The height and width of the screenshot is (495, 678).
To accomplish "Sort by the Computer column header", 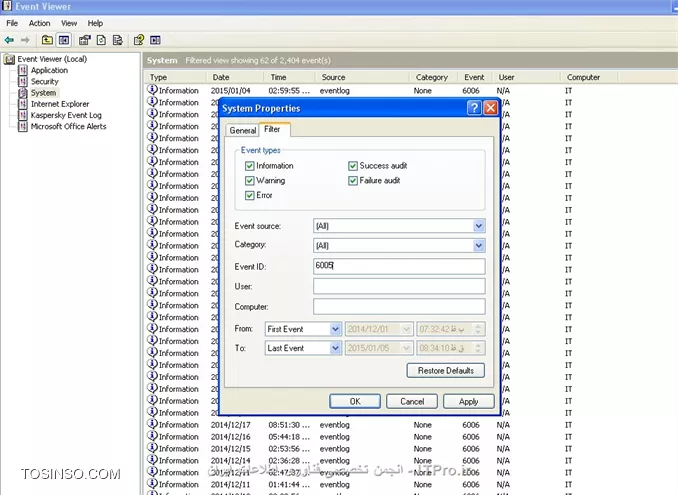I will 589,77.
